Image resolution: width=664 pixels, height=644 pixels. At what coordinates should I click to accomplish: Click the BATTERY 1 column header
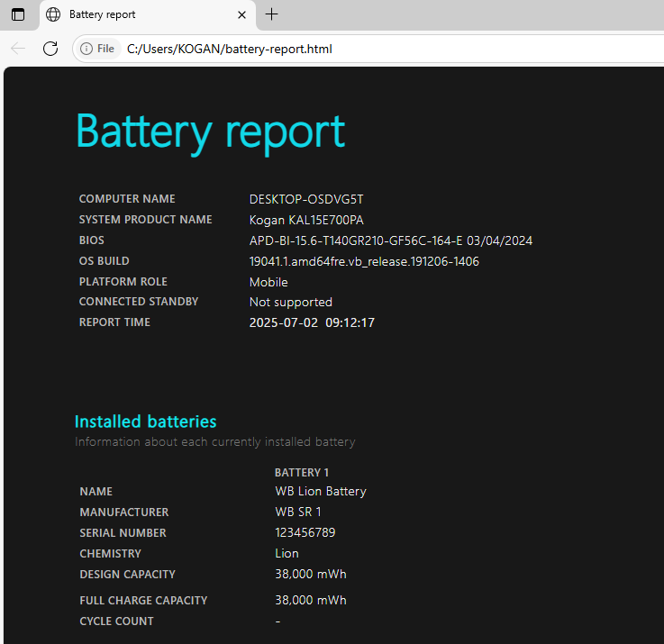point(302,472)
